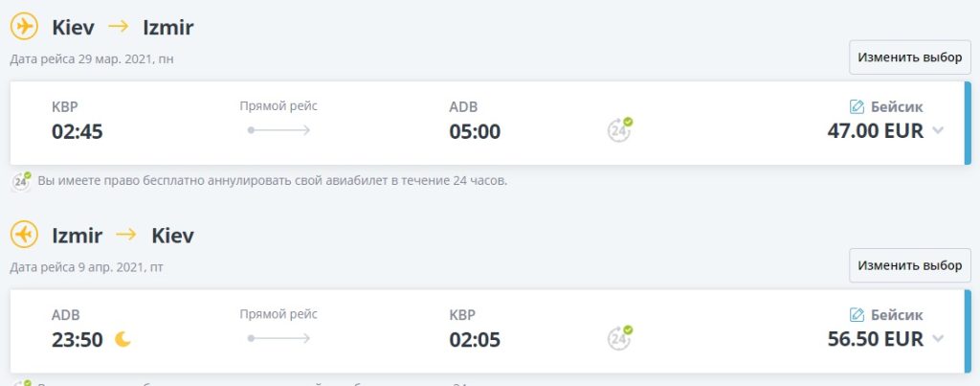
Task: Click the 24-hour cancellation icon in the 47.00 EUR flight row
Action: (620, 129)
